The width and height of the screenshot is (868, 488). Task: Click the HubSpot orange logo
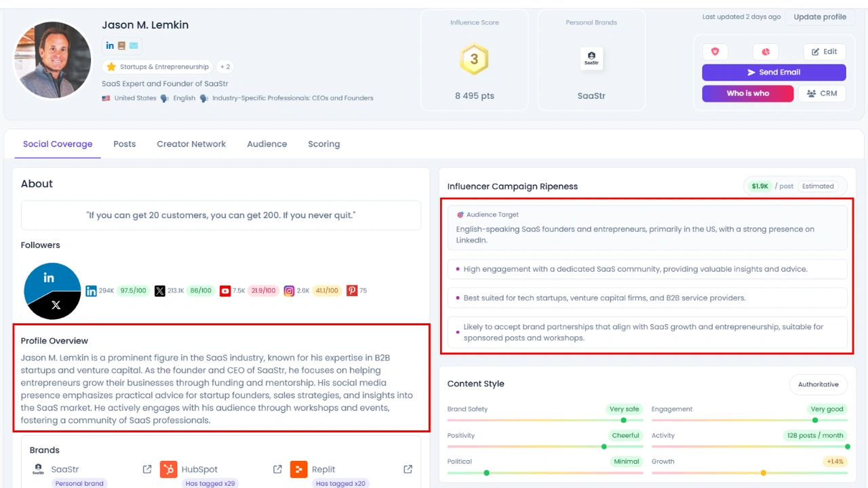(169, 469)
